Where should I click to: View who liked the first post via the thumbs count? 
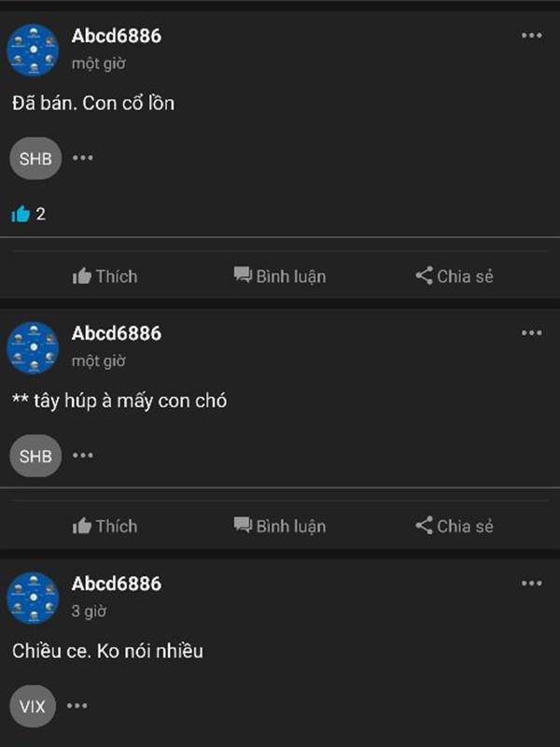(28, 214)
